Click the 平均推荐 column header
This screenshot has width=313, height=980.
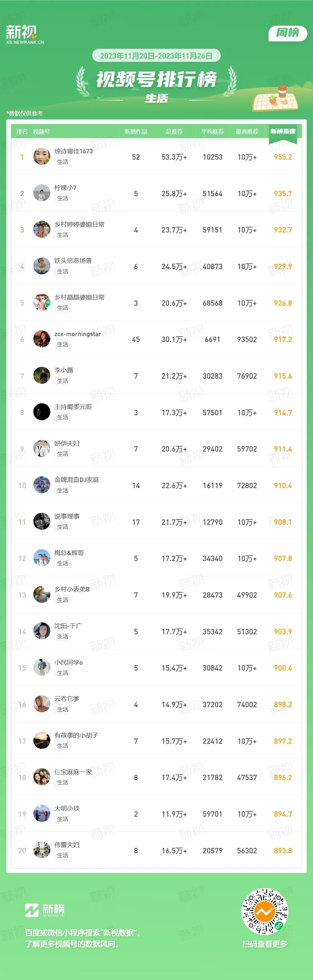(213, 132)
